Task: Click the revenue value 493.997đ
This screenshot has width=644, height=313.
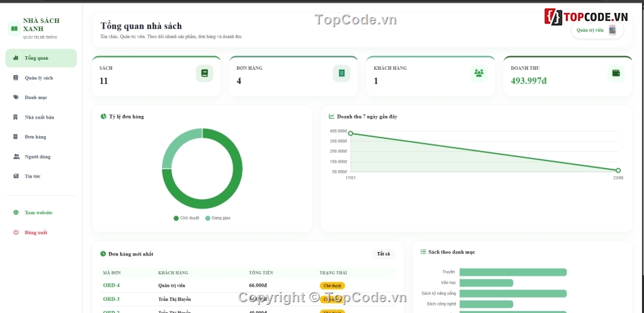Action: 529,81
